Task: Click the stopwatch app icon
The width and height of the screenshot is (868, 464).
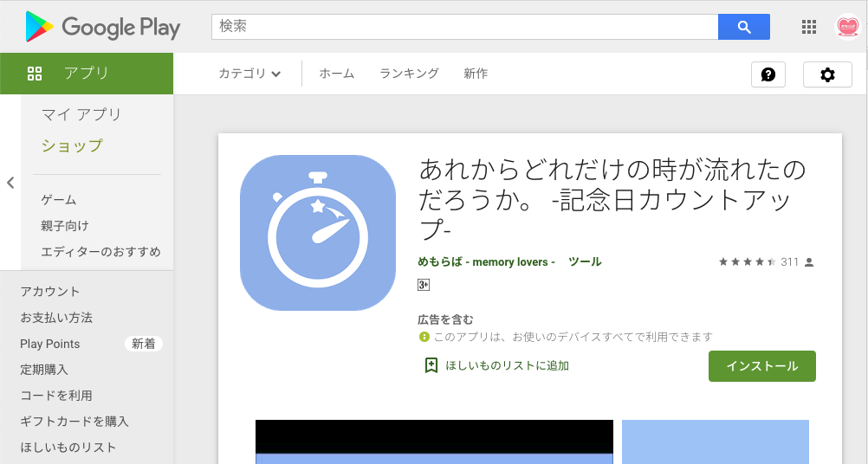Action: pos(318,233)
